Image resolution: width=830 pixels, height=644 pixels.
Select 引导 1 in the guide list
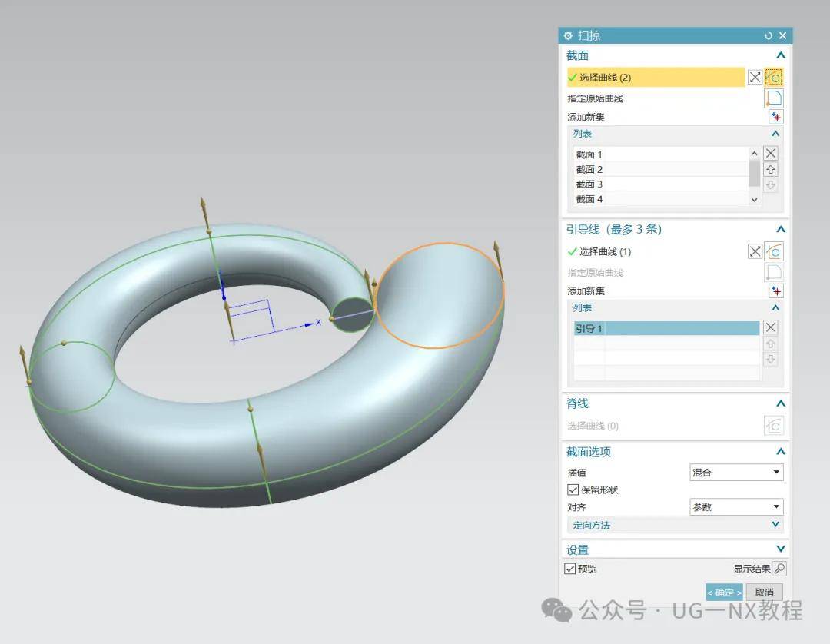pos(666,329)
